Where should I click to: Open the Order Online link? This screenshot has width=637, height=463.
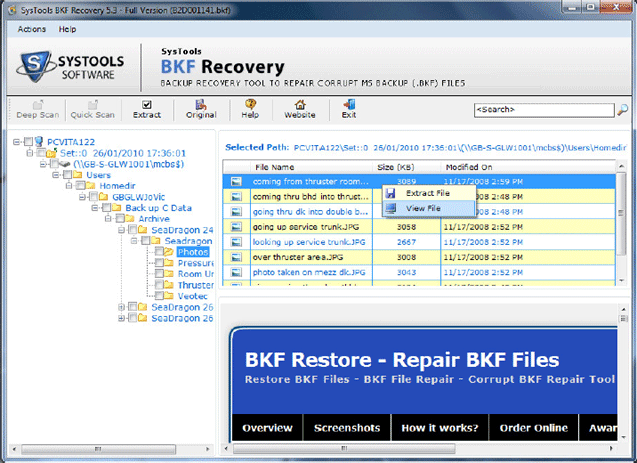point(533,428)
